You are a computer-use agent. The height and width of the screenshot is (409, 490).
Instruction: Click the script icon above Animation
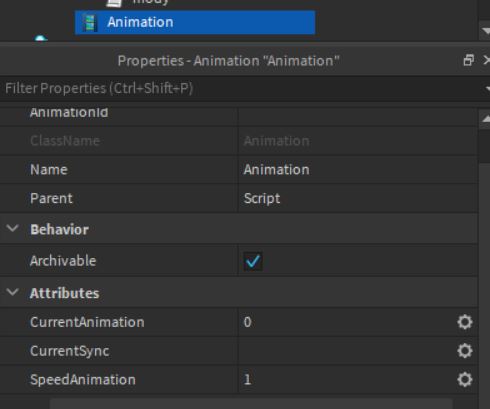(114, 3)
